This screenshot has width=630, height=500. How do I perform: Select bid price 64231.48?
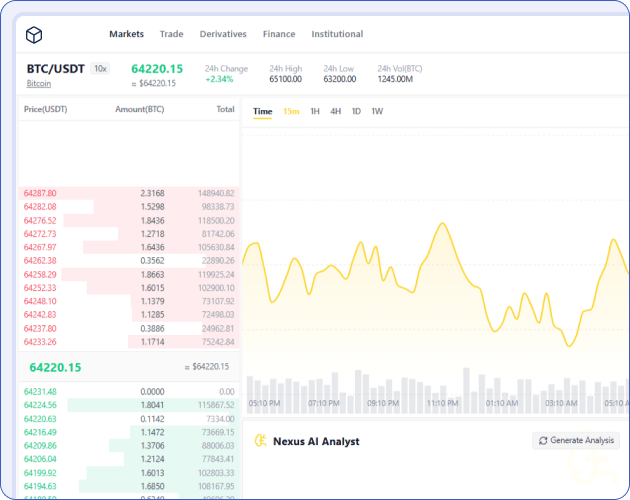point(40,391)
